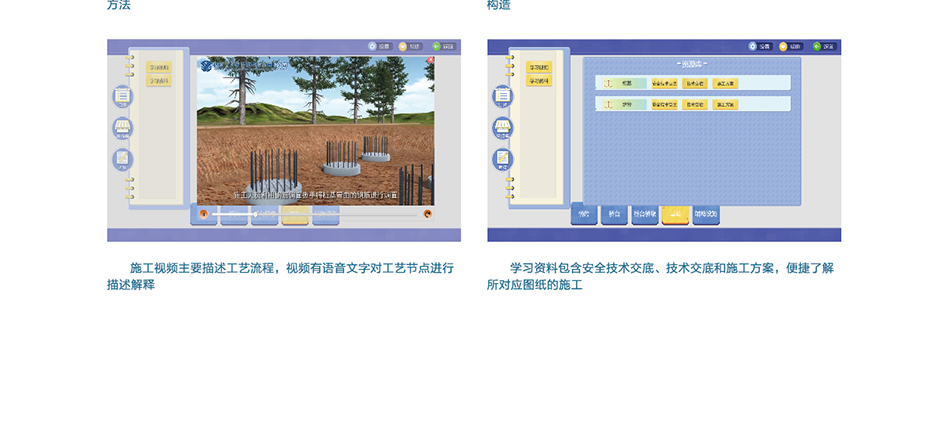Click orange button at video bar's right end

(x=427, y=213)
